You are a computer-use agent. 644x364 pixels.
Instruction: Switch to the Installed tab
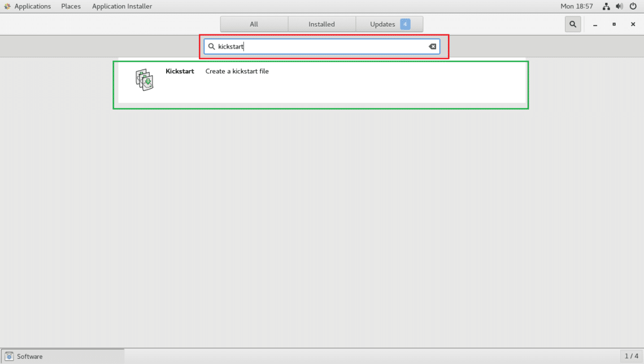(321, 24)
